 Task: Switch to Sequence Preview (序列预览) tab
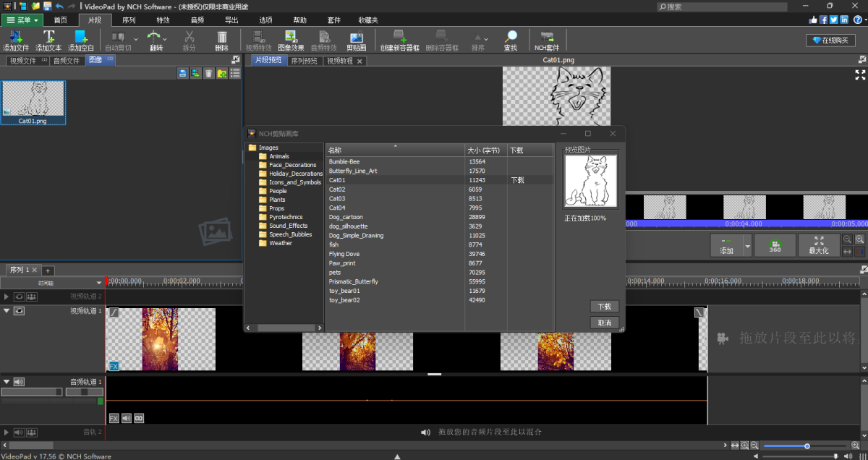pos(304,61)
